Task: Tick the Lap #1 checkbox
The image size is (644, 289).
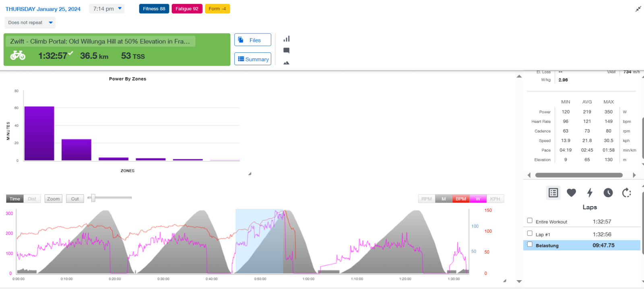Action: (530, 233)
